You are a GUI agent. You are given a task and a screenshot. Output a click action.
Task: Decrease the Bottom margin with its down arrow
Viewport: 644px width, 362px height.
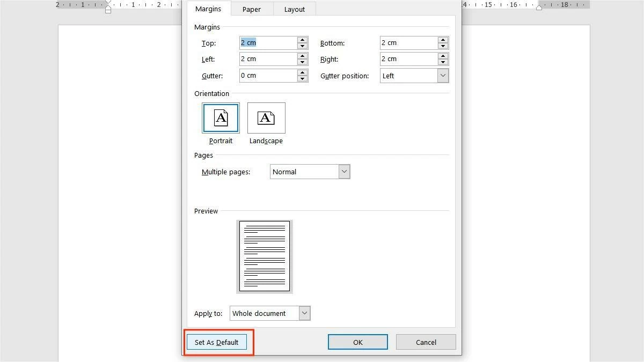[442, 46]
